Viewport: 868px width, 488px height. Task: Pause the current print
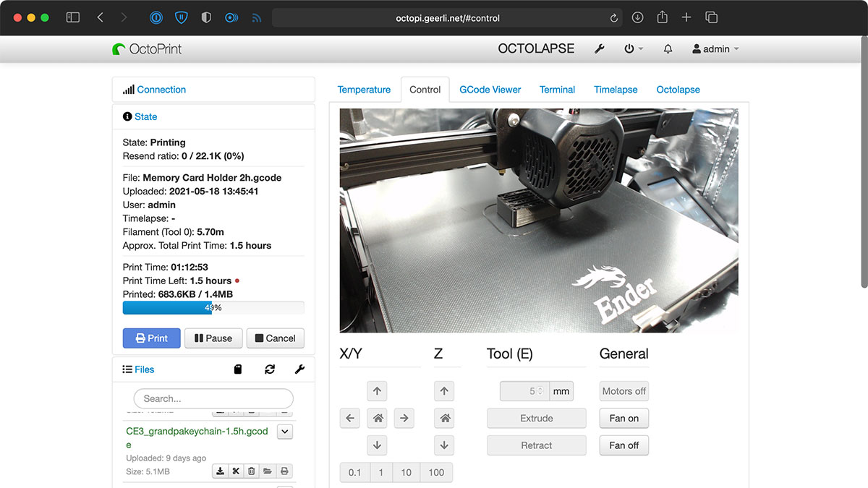(213, 338)
